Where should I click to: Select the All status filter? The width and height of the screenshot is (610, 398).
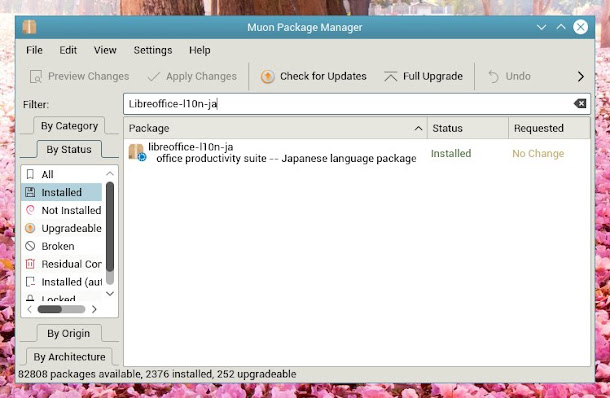61,174
